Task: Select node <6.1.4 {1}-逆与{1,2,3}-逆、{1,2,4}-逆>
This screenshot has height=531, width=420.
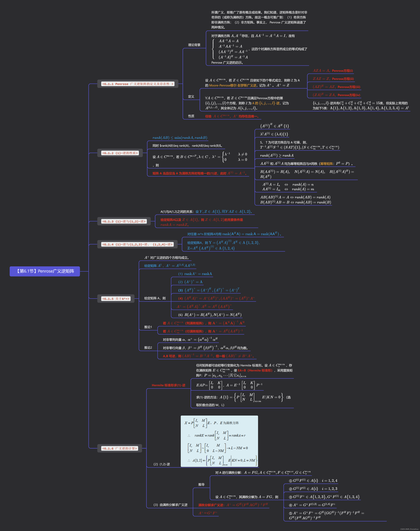Action: click(x=137, y=244)
